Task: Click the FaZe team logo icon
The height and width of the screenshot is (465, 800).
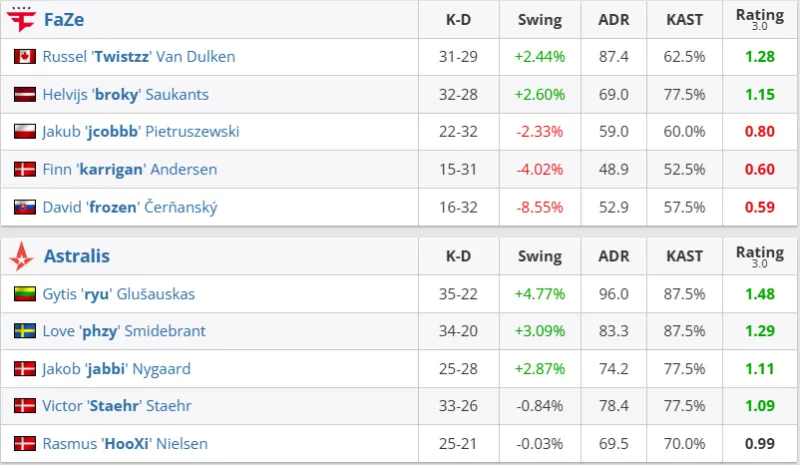Action: pyautogui.click(x=22, y=19)
